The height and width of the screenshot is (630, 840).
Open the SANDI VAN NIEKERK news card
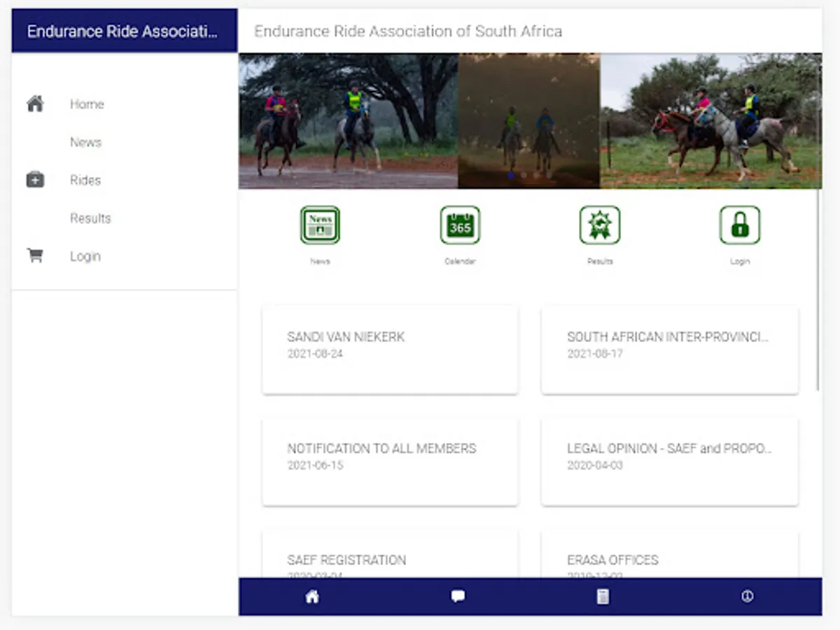pos(390,350)
